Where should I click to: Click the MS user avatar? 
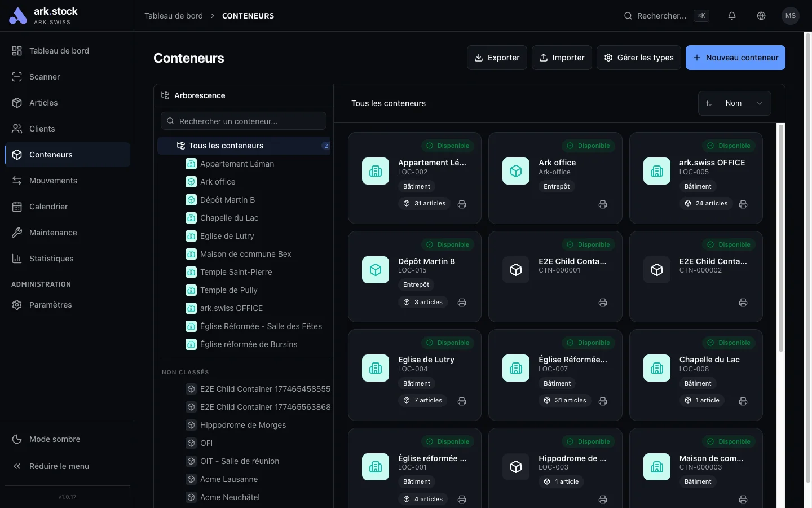click(x=791, y=16)
